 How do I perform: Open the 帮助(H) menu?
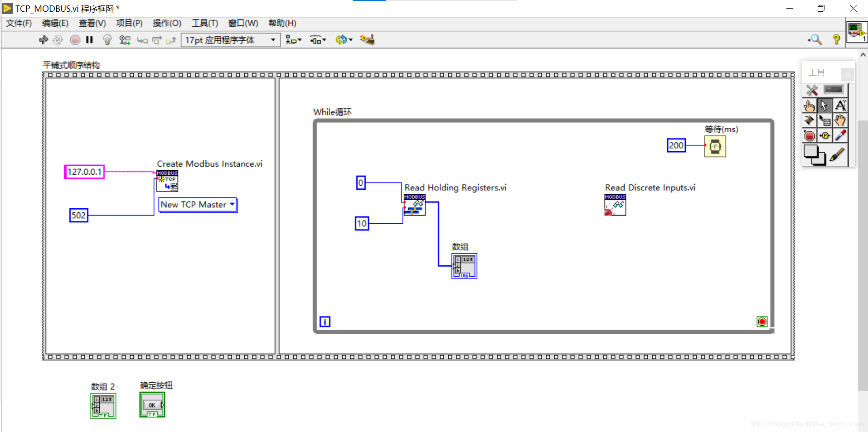pyautogui.click(x=282, y=23)
